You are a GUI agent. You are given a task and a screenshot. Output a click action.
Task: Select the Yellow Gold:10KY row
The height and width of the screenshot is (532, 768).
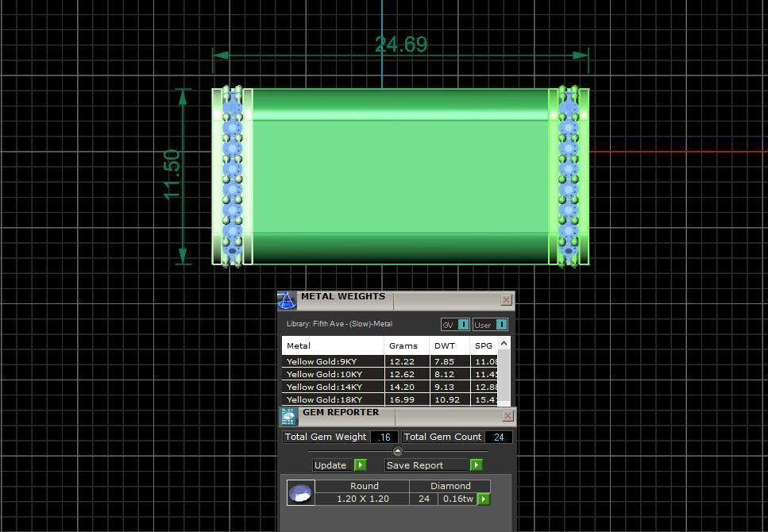point(390,374)
